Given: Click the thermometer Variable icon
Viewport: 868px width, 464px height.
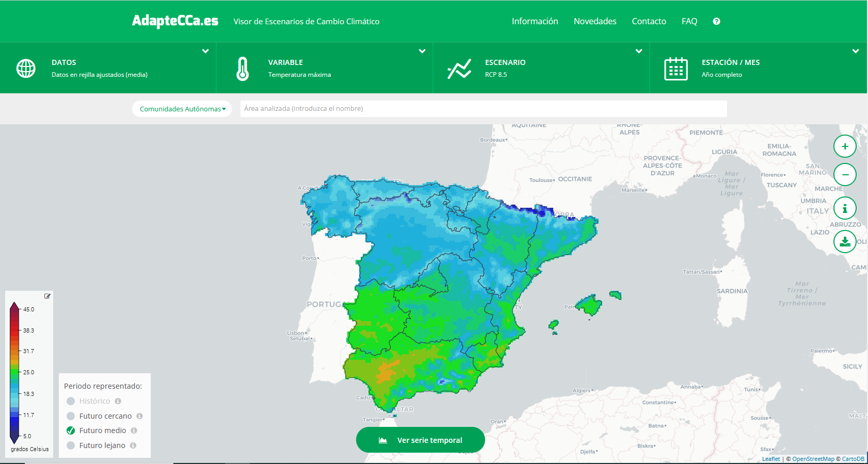Looking at the screenshot, I should (x=243, y=69).
